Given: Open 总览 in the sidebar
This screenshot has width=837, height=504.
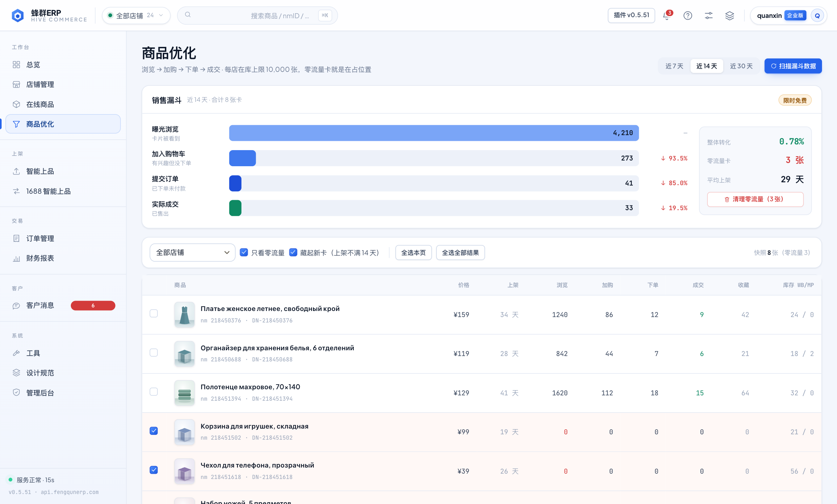Looking at the screenshot, I should coord(63,65).
